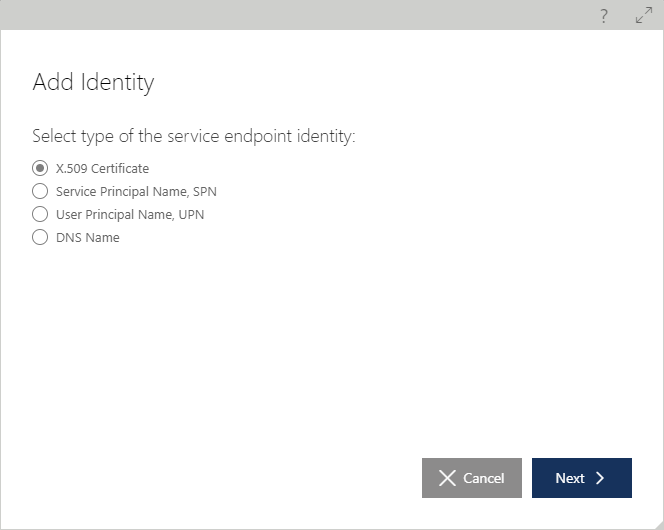This screenshot has height=530, width=664.
Task: Click the chevron arrow on the Next button
Action: (x=600, y=478)
